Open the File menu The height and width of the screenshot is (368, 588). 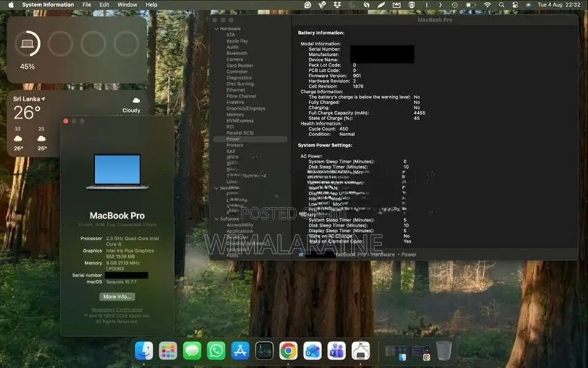point(86,5)
